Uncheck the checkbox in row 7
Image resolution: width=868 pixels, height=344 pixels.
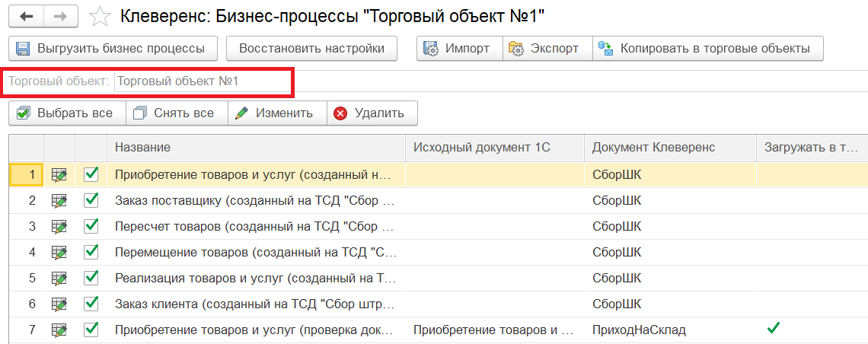click(x=91, y=330)
